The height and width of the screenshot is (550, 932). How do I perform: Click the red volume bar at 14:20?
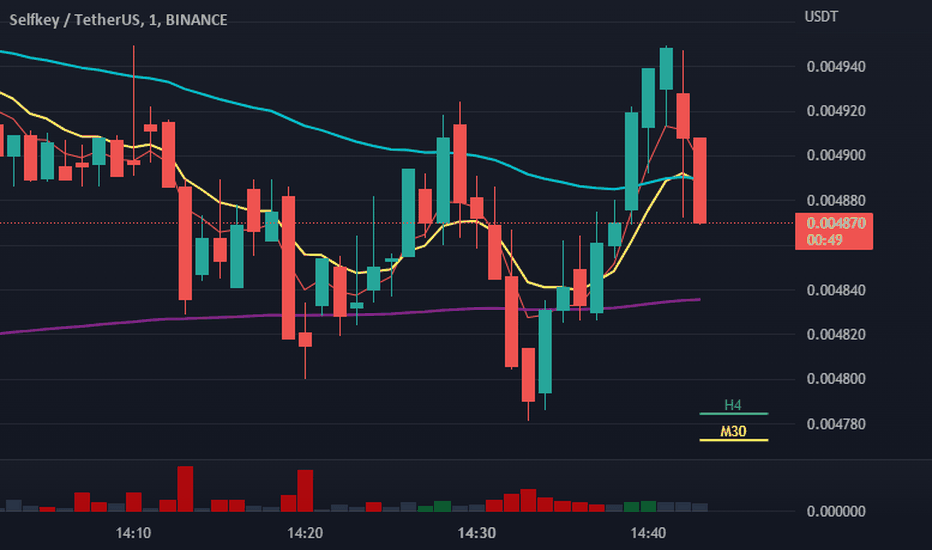click(x=305, y=491)
